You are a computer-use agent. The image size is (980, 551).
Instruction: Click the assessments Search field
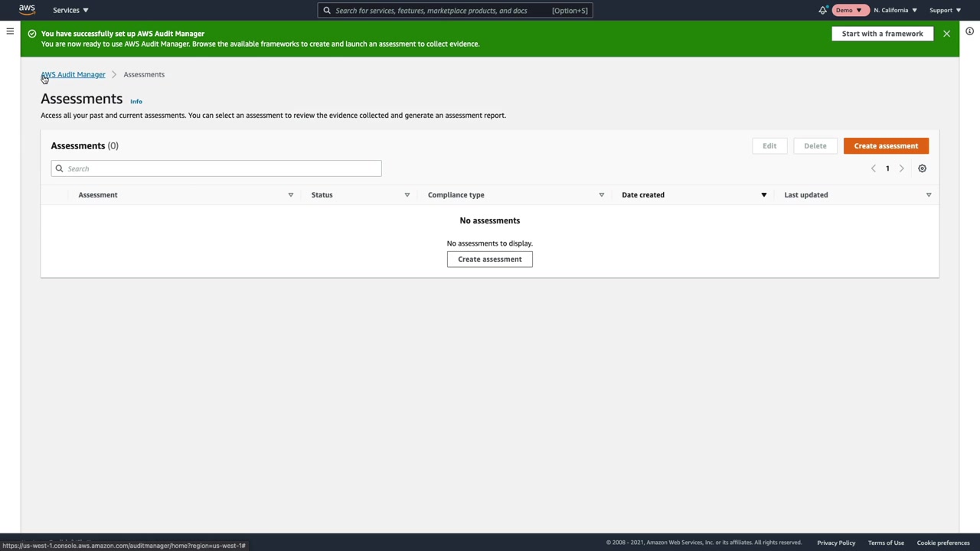216,168
